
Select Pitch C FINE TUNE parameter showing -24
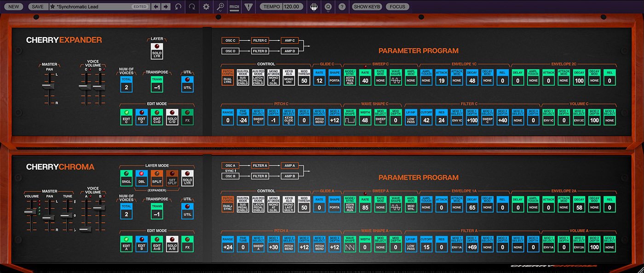point(243,116)
